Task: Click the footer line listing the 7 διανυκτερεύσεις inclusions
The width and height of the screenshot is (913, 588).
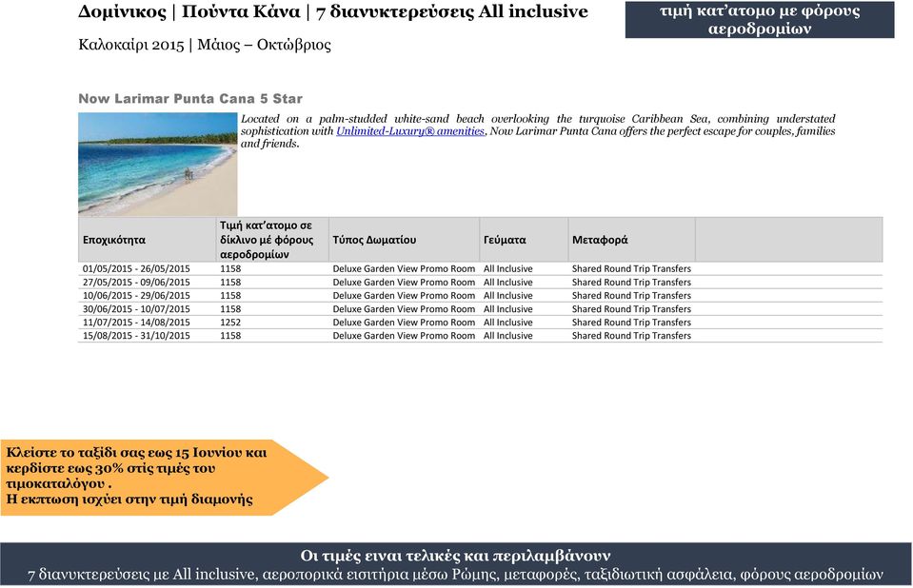Action: [455, 575]
